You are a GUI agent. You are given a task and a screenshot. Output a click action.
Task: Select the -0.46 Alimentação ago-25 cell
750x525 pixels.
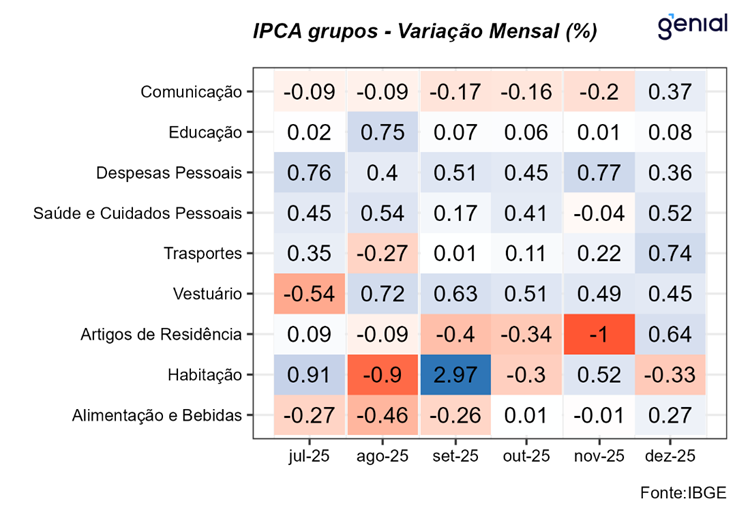coord(383,415)
